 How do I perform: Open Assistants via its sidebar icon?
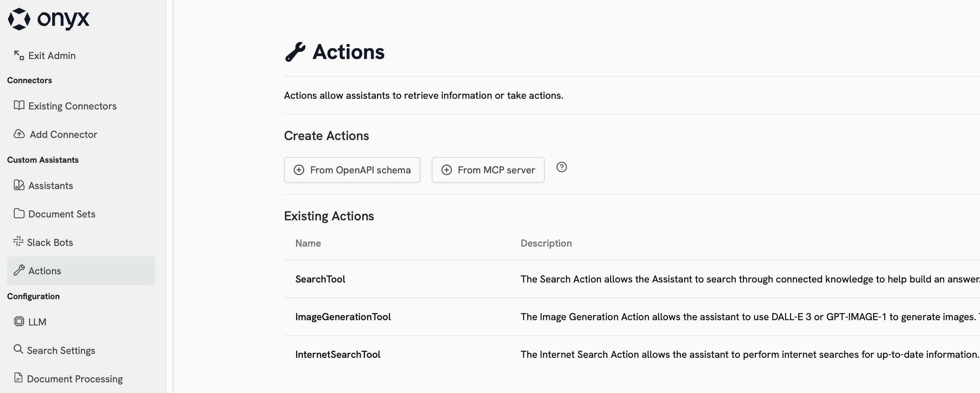[18, 185]
